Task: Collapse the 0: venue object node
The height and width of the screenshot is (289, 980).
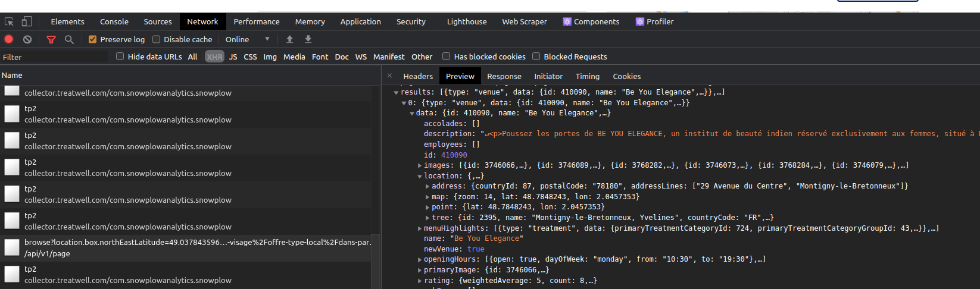Action: coord(404,103)
